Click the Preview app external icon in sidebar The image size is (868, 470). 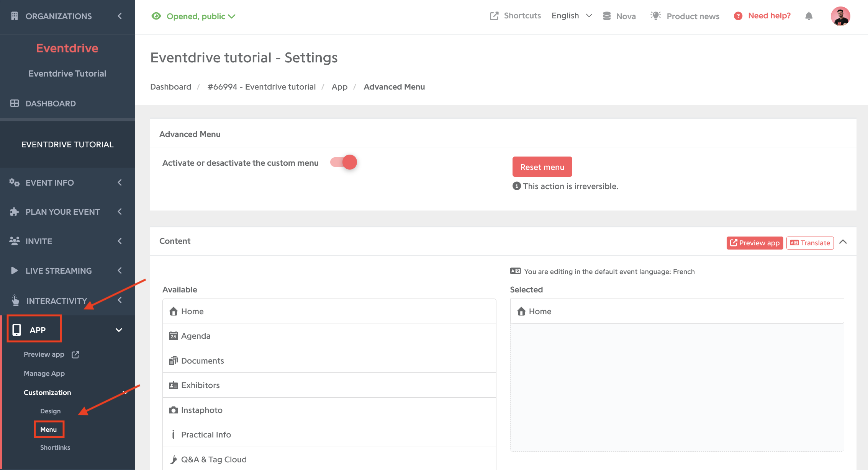click(75, 354)
